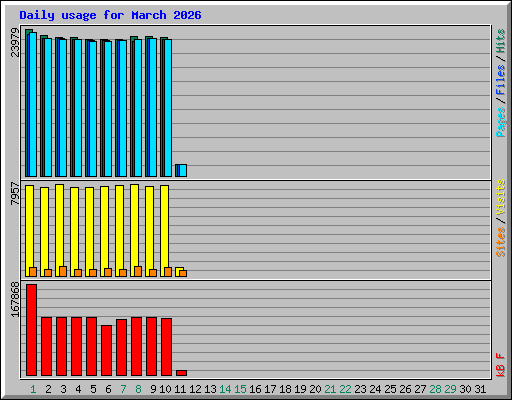Select the day 4 red KB bar

click(77, 346)
